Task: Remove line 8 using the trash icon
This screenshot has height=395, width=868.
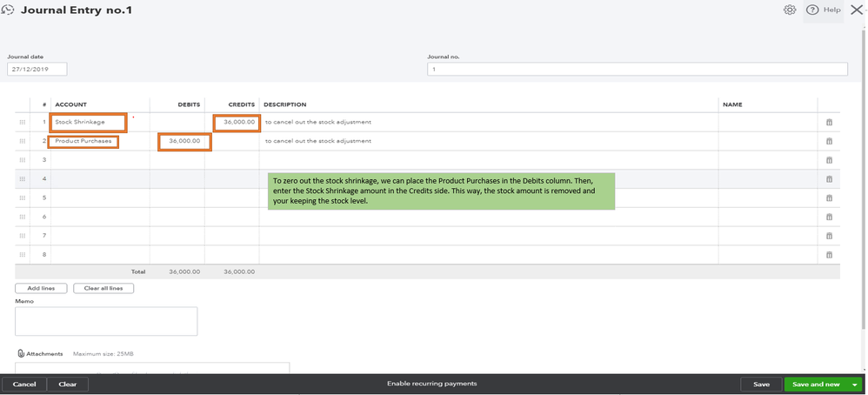Action: (x=829, y=255)
